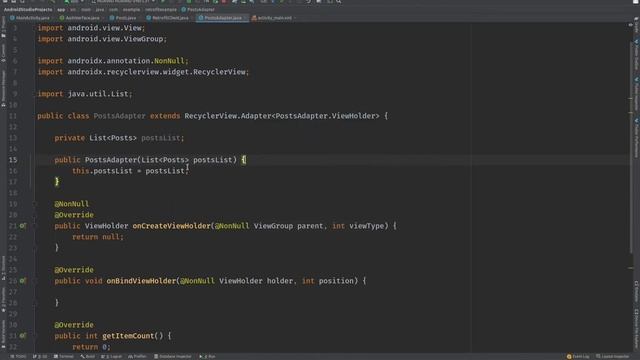Click the search everywhere magnifier icon
The height and width of the screenshot is (360, 640).
pos(339,2)
